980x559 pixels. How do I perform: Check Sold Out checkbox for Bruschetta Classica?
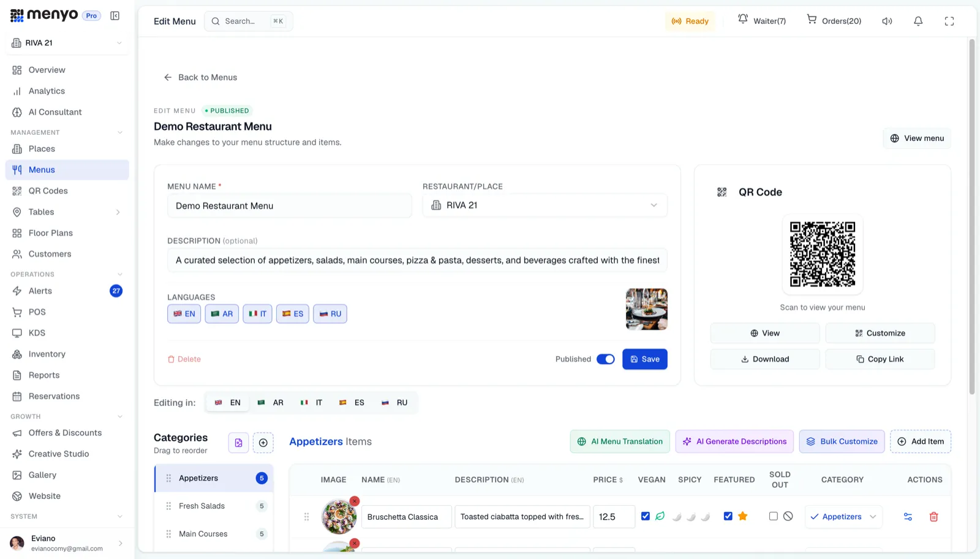pos(774,516)
